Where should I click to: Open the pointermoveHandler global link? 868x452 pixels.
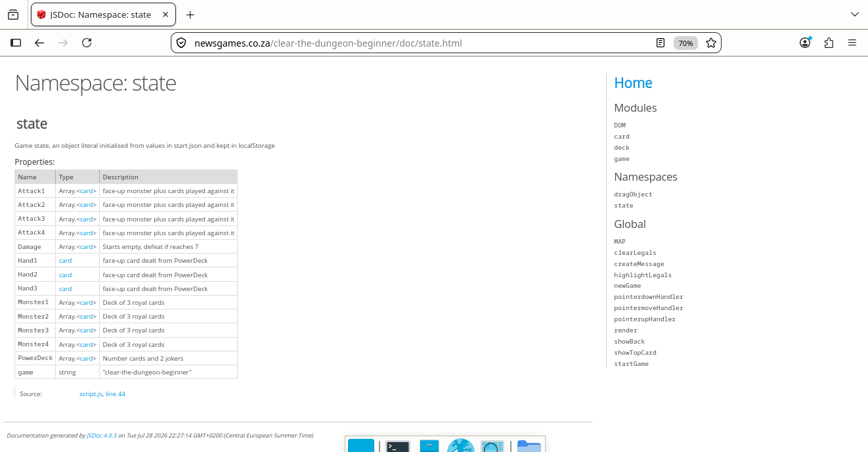pyautogui.click(x=649, y=308)
